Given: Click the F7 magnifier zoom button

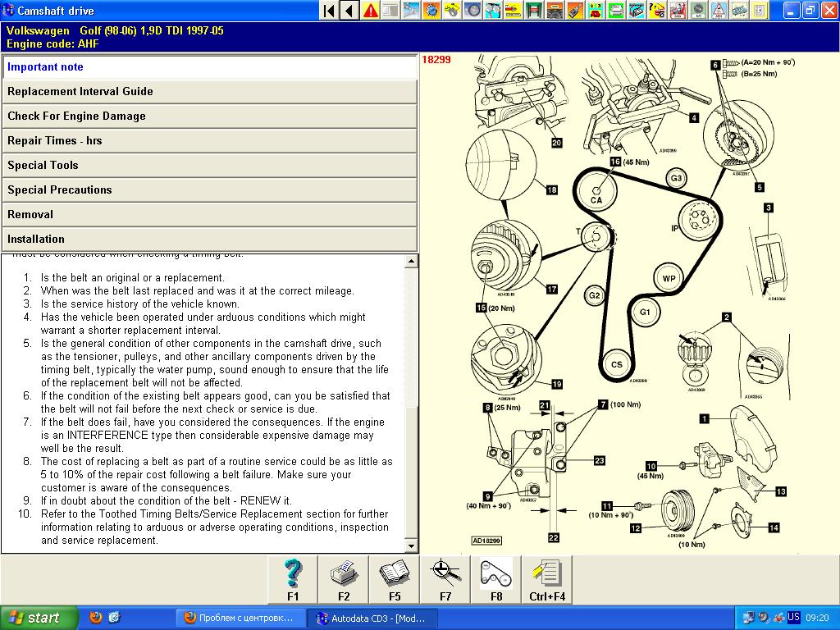Looking at the screenshot, I should point(445,579).
